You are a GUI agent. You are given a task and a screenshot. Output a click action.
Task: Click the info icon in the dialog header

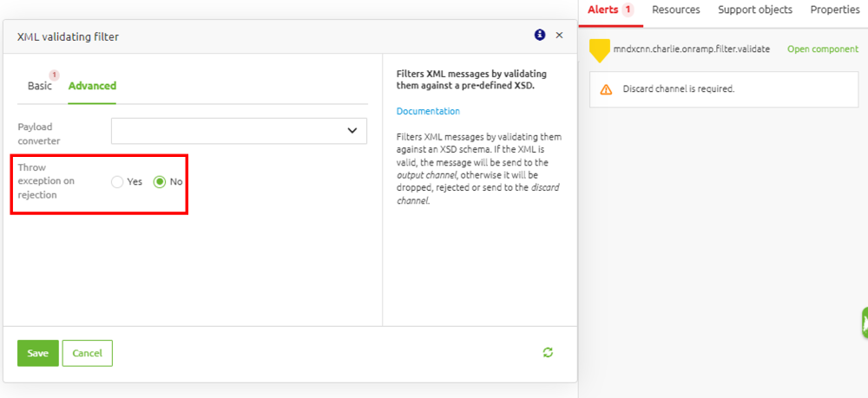pos(540,36)
